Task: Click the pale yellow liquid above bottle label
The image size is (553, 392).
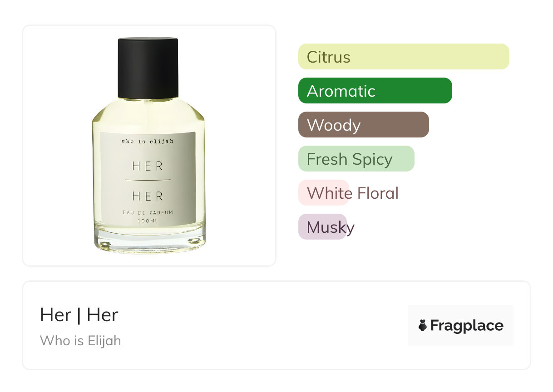Action: click(x=148, y=115)
